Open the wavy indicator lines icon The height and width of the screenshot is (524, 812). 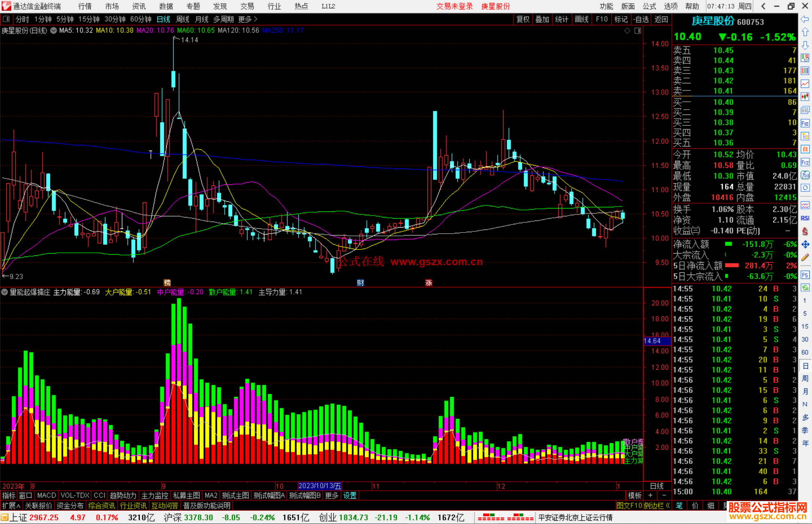[x=805, y=205]
